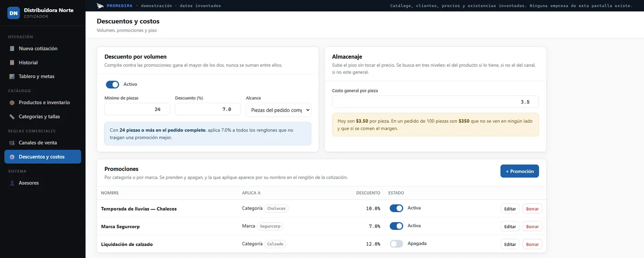Delete the Marca Segurcorp promotion
The width and height of the screenshot is (644, 258).
pyautogui.click(x=532, y=226)
